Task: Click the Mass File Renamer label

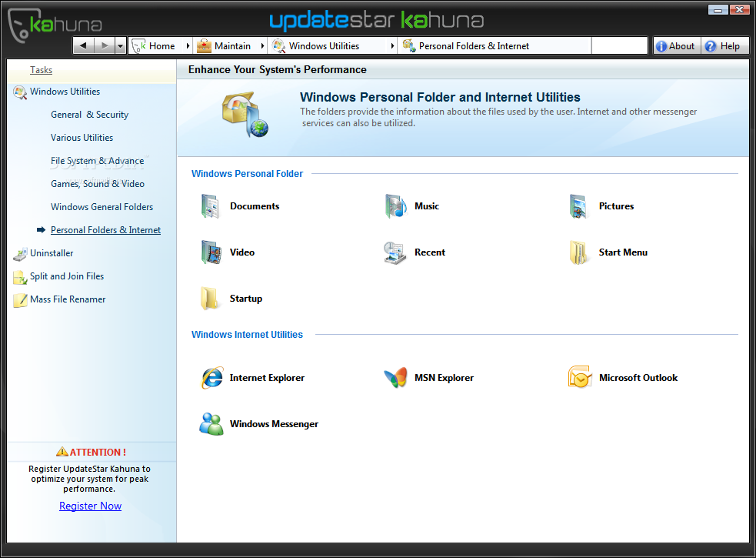Action: click(x=68, y=299)
